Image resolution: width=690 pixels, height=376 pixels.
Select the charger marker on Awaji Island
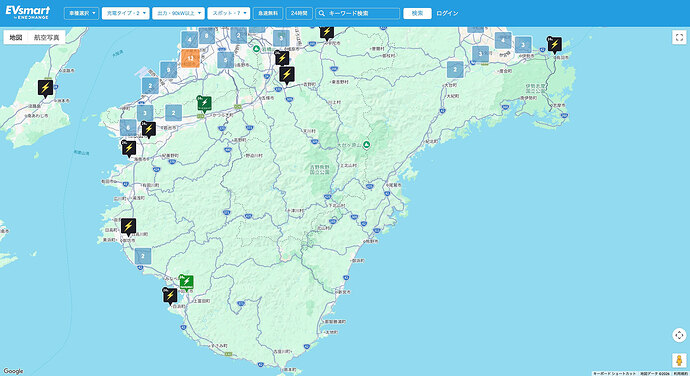45,88
